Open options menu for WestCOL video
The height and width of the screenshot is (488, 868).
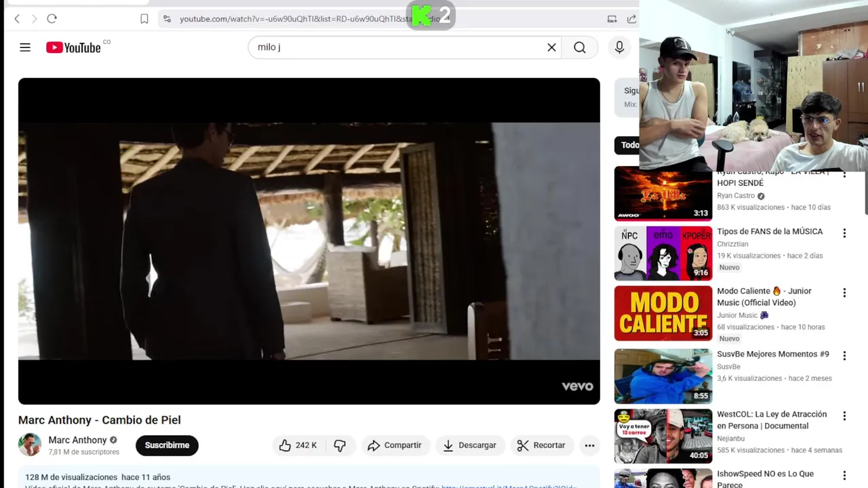pyautogui.click(x=844, y=415)
